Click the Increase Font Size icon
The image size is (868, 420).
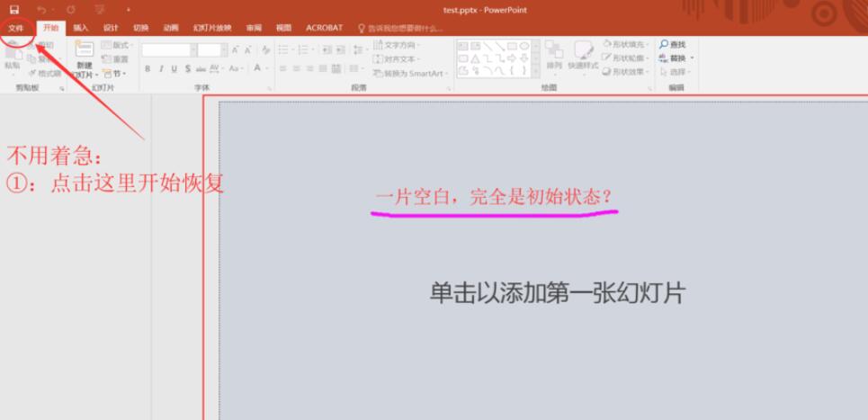coord(236,50)
